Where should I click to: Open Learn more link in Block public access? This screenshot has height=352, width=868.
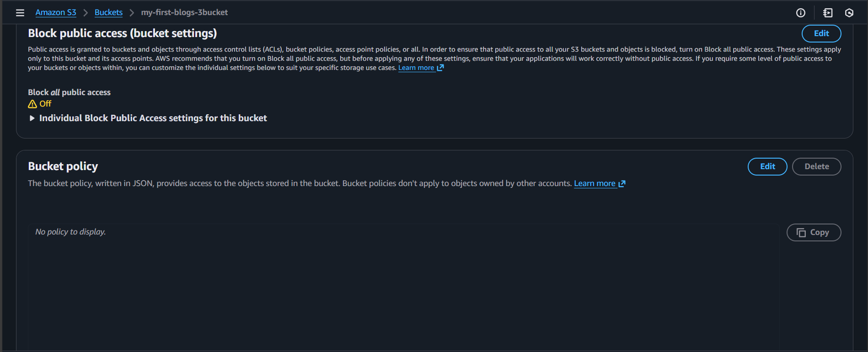[x=416, y=68]
